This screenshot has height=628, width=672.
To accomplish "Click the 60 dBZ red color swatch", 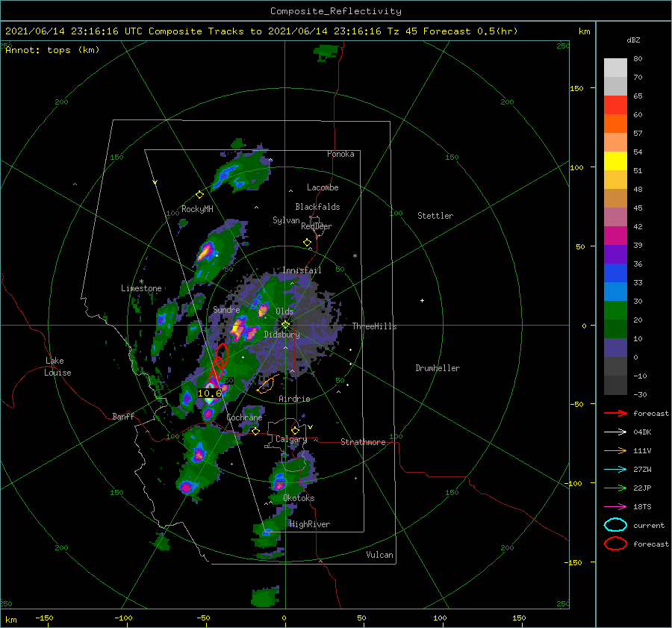I will (615, 105).
